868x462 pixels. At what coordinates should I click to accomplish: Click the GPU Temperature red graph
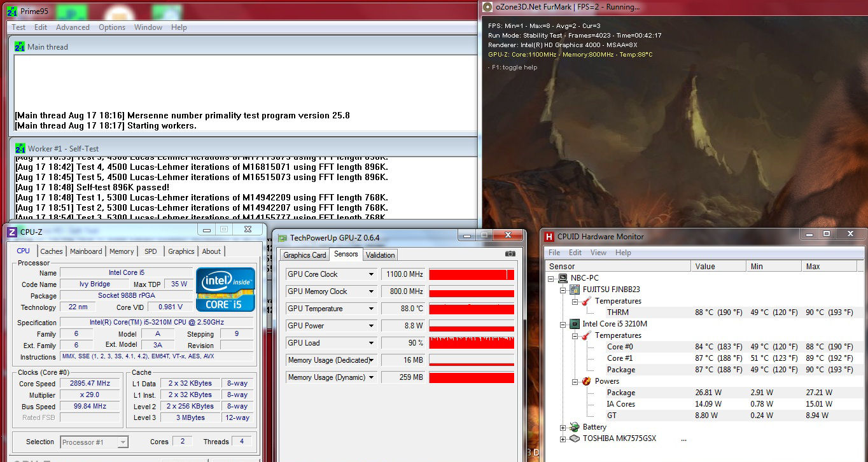(472, 309)
